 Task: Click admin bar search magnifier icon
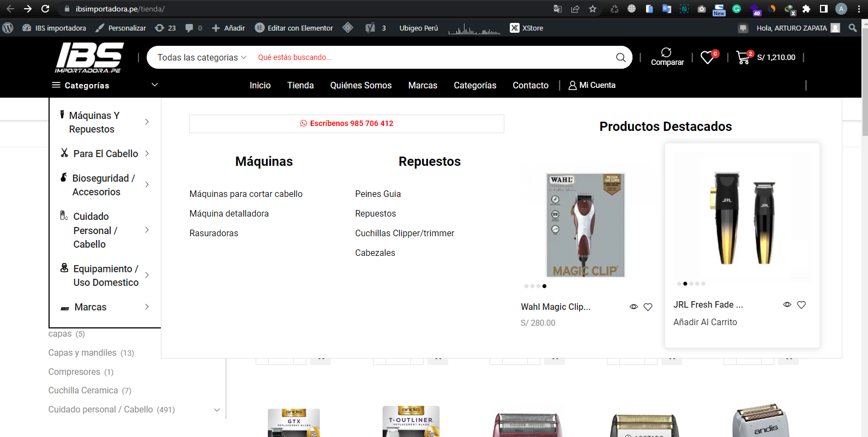pos(853,28)
